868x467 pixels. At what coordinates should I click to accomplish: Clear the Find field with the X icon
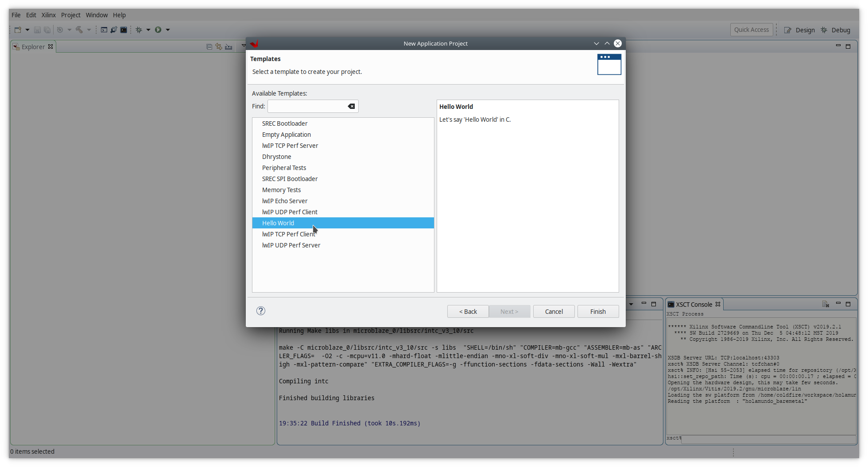coord(351,106)
